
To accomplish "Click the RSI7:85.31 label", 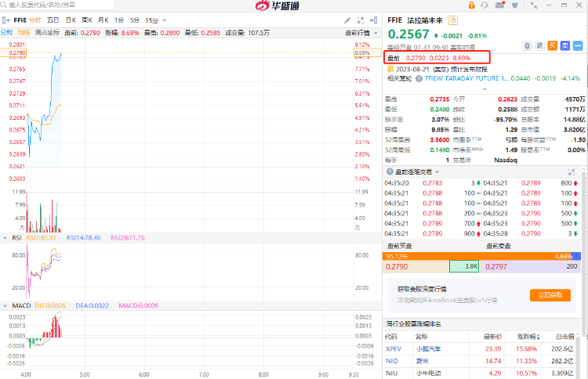I will [41, 238].
